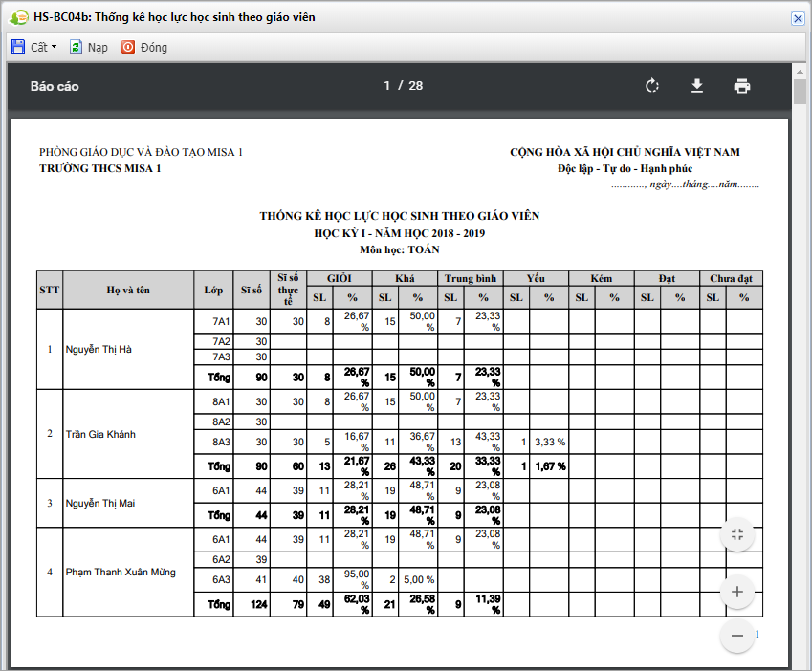Click the 5,00 % cell for class 6A3
This screenshot has height=671, width=812.
418,580
